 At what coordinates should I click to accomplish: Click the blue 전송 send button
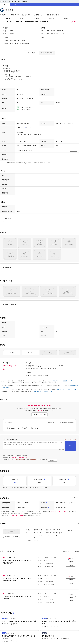70,446
